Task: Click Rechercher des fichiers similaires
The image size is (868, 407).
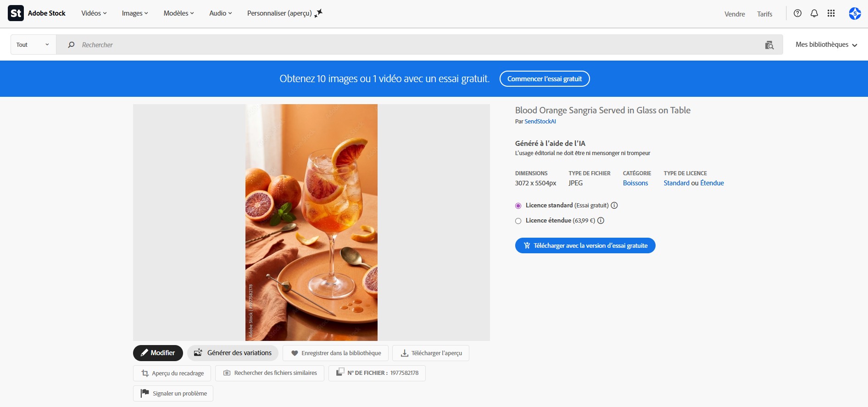Action: (270, 373)
